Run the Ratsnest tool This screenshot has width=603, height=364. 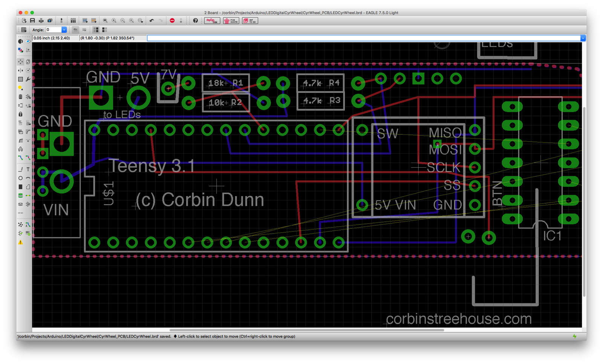tap(20, 225)
